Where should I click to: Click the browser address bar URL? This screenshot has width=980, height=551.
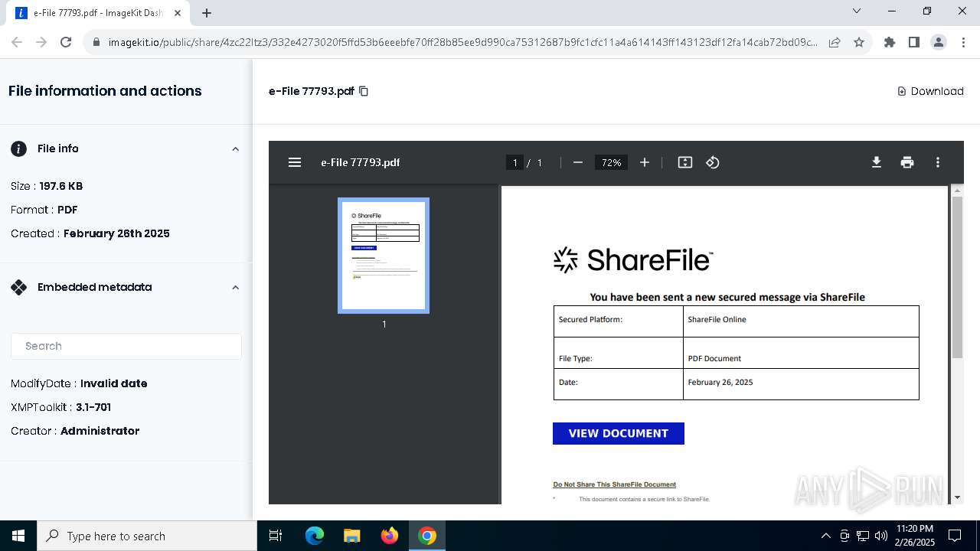click(462, 43)
